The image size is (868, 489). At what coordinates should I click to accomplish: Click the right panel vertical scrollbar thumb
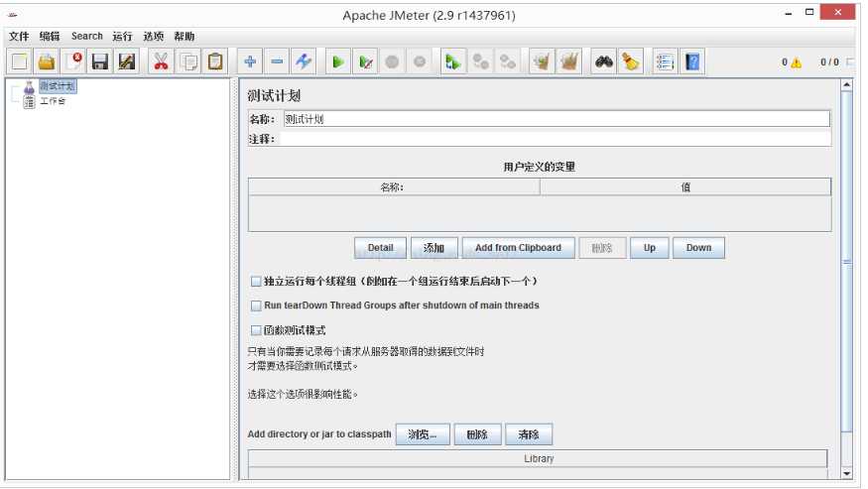(x=846, y=262)
